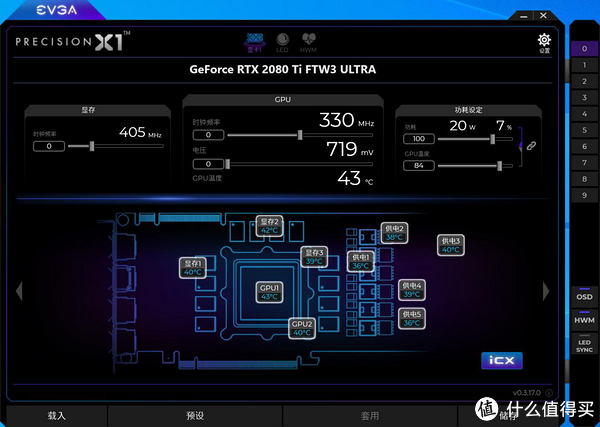Click the power 3 sensor badge 40°C
The image size is (600, 427).
(x=451, y=245)
